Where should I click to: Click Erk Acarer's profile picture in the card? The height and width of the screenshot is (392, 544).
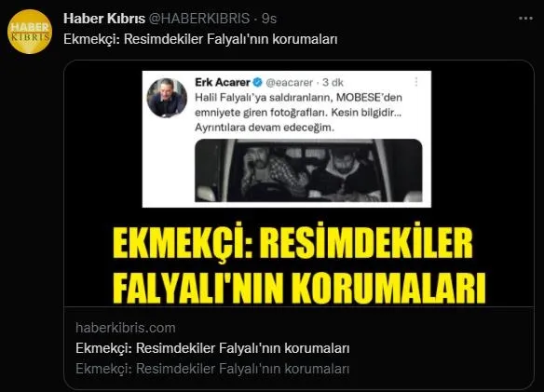167,98
